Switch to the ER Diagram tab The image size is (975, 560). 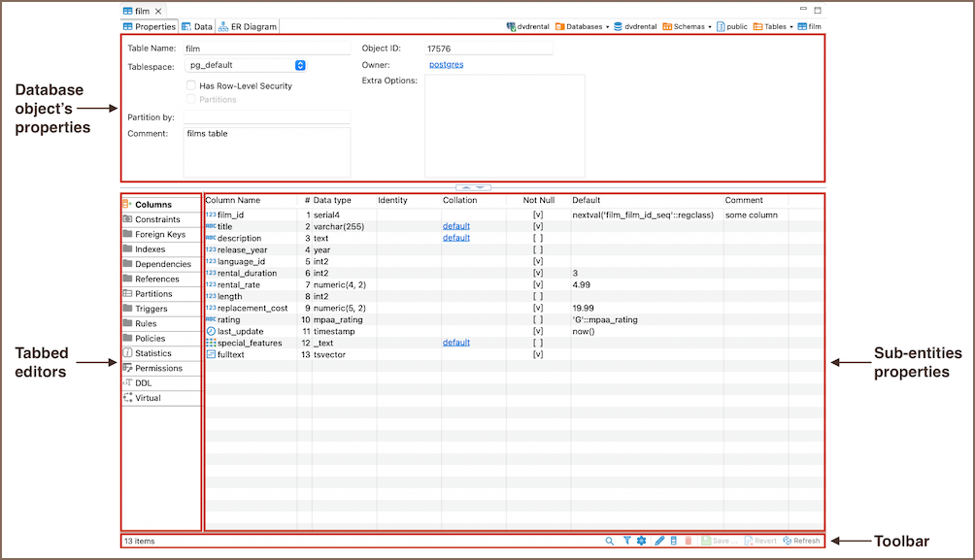[248, 27]
